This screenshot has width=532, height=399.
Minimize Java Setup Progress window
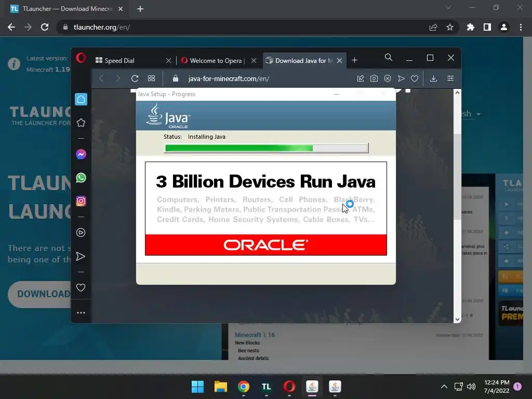(x=337, y=94)
